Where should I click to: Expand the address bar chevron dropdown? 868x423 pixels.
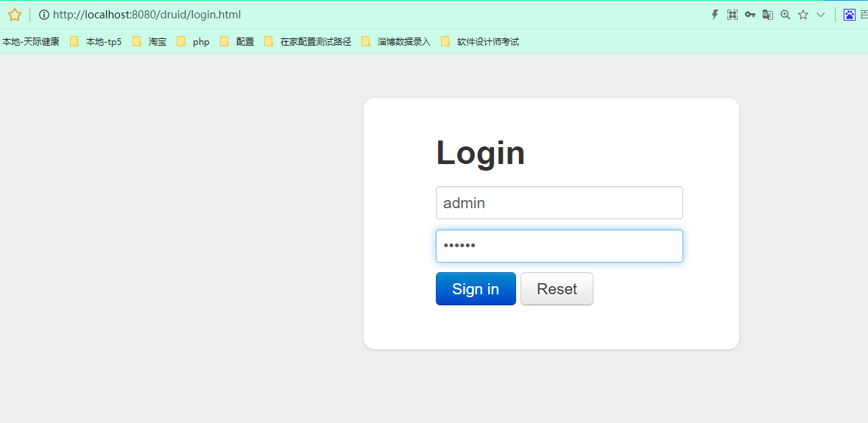pos(821,15)
